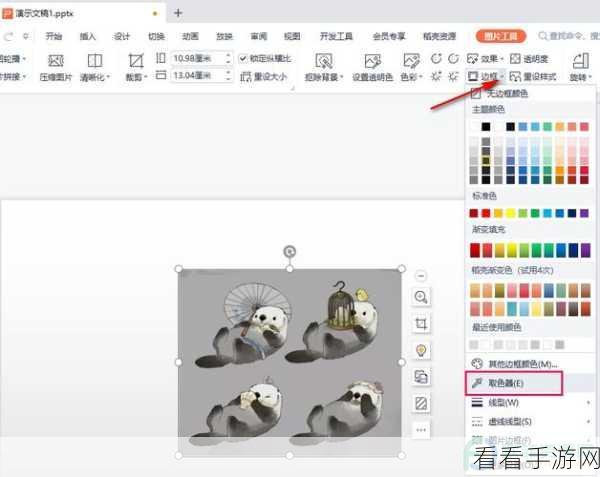Click the layered copies icon in the floating side toolbar
This screenshot has width=600, height=477.
(x=421, y=377)
